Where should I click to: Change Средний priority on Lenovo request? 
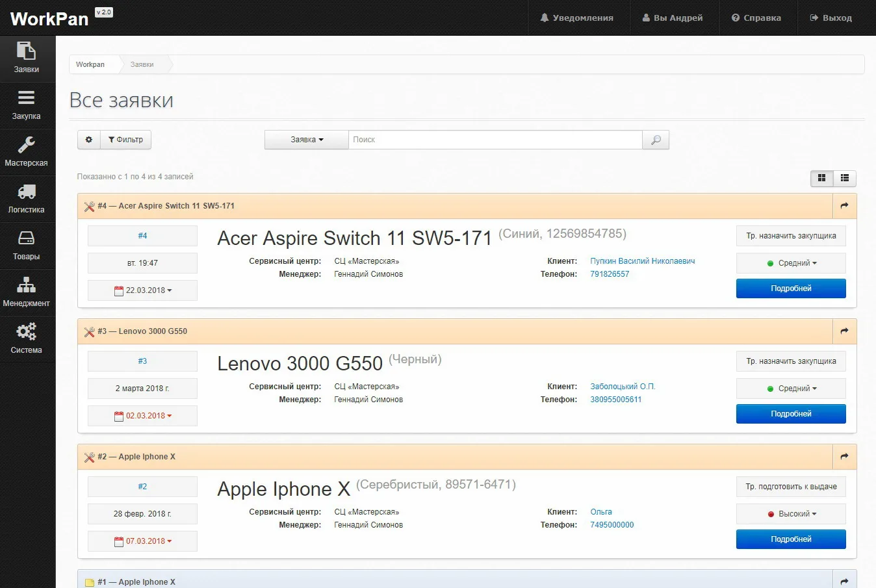pyautogui.click(x=791, y=389)
